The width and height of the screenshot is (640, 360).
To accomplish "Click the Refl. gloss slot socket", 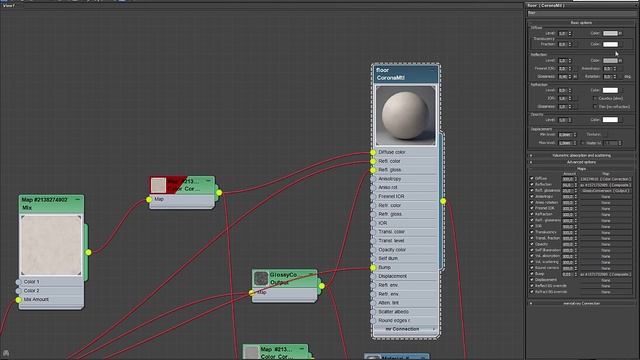I will [373, 170].
